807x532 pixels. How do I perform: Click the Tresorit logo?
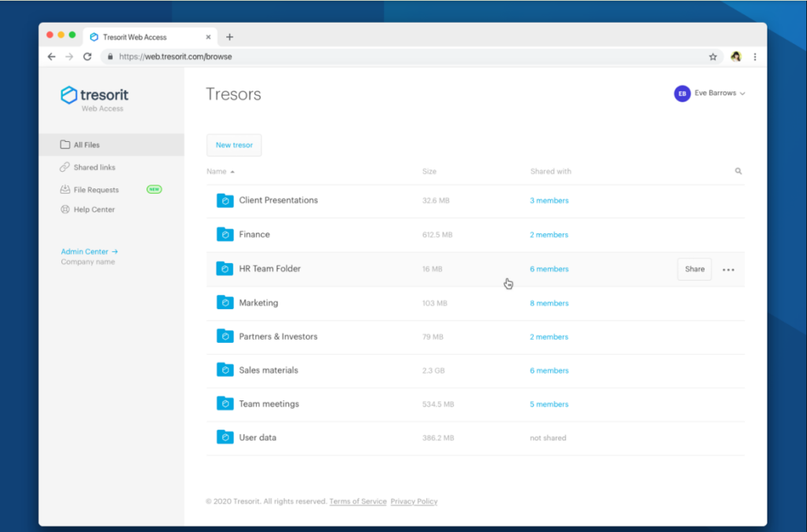[94, 93]
